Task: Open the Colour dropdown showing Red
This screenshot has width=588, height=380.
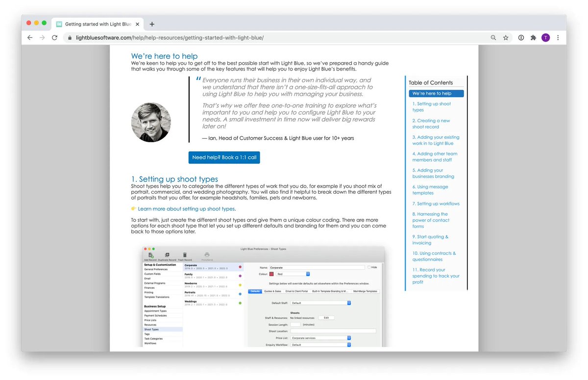Action: [294, 274]
